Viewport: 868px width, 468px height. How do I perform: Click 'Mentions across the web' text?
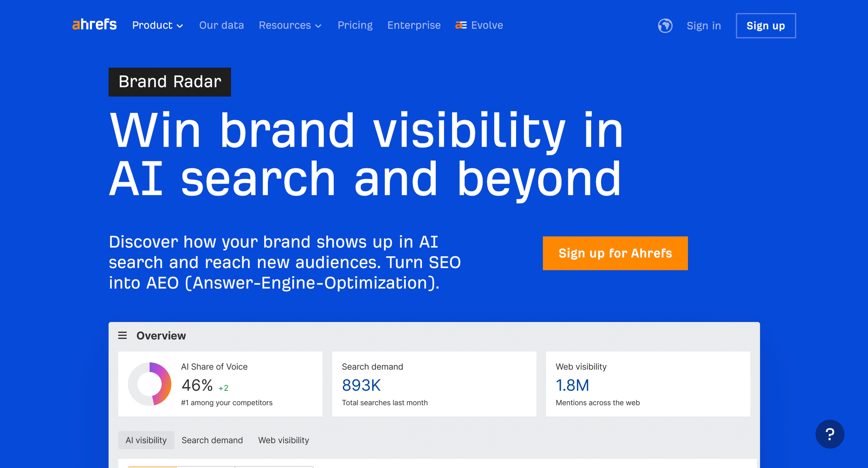(598, 403)
